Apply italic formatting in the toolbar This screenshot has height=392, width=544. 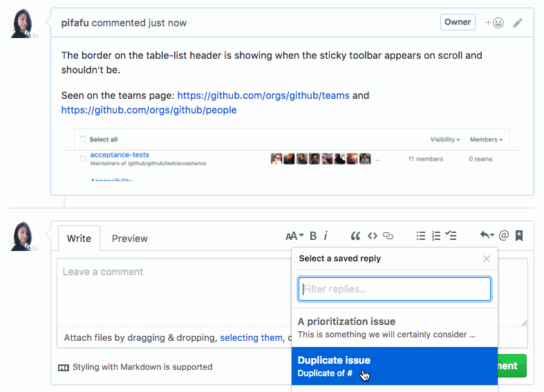pos(326,236)
